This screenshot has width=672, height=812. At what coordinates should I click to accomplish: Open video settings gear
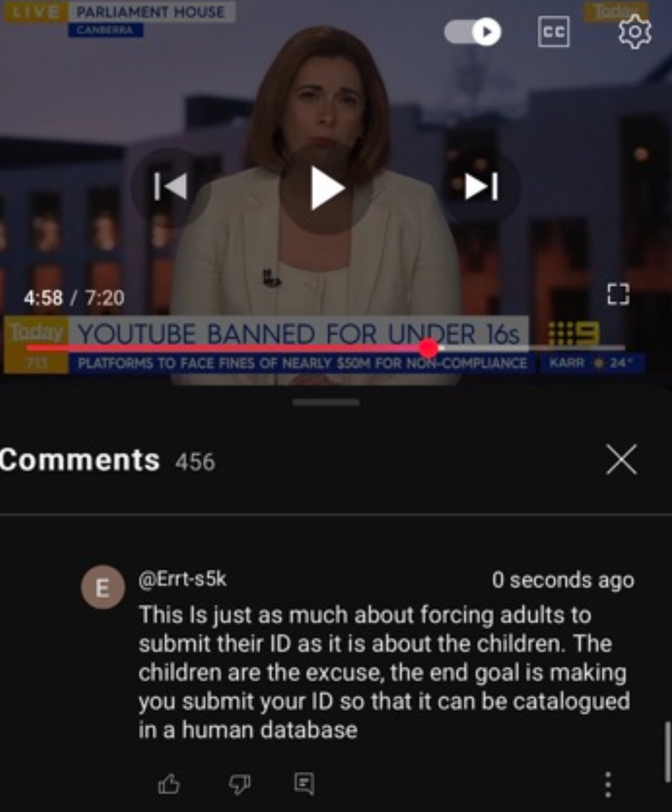[635, 32]
